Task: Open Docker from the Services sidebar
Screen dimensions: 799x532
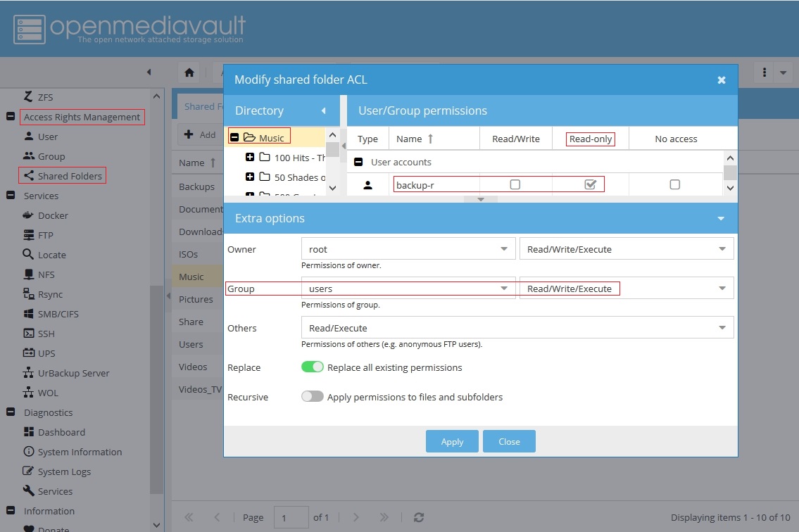Action: pyautogui.click(x=53, y=215)
